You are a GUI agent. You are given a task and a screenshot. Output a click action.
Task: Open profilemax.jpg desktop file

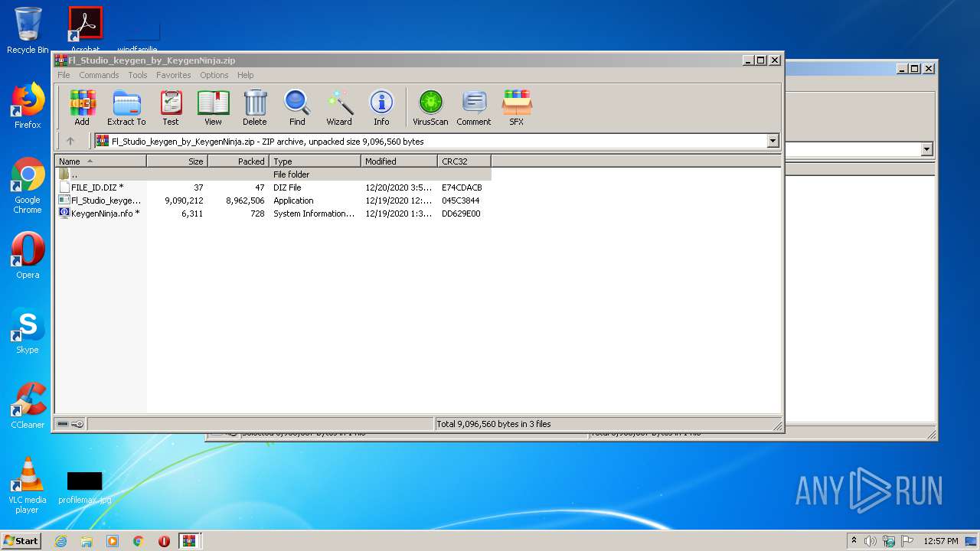point(84,487)
